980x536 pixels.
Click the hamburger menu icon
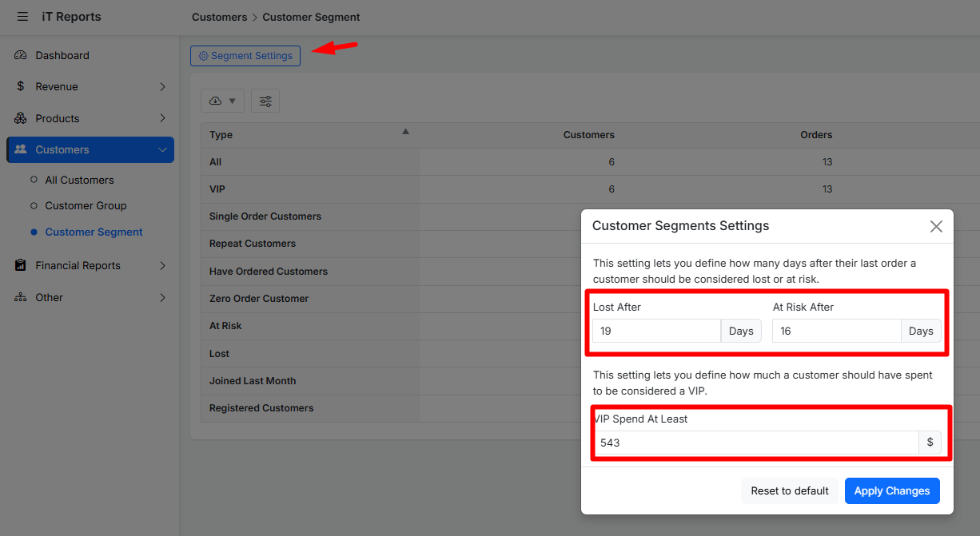pos(22,17)
